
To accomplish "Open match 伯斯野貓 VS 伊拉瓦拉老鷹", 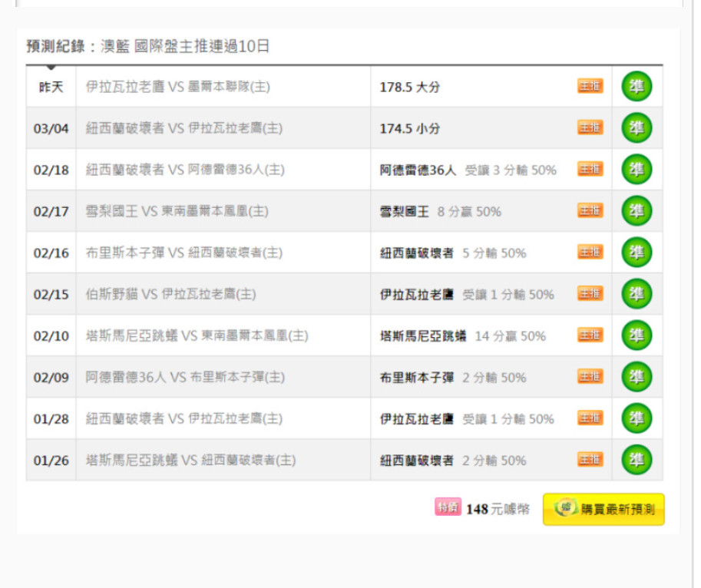I will tap(170, 294).
